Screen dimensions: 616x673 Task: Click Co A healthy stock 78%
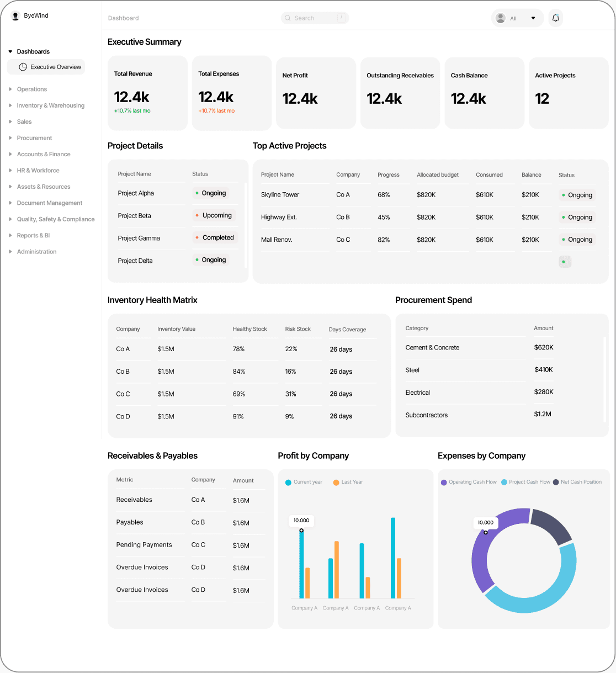[238, 349]
